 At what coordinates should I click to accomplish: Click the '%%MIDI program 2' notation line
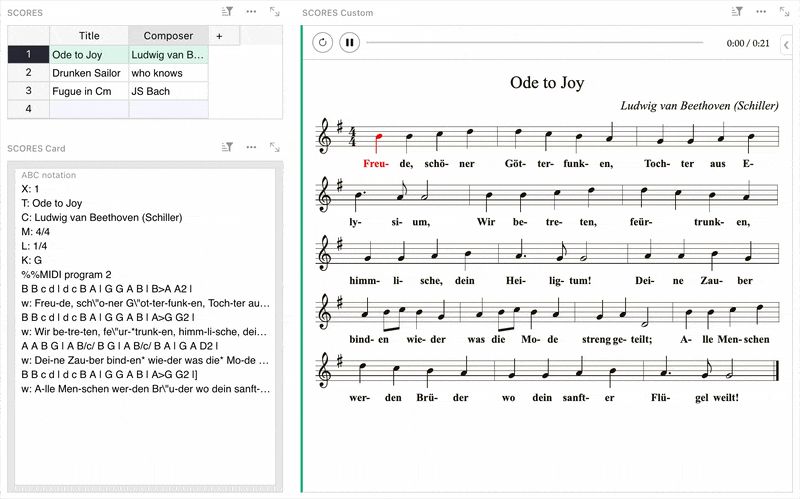pyautogui.click(x=66, y=275)
